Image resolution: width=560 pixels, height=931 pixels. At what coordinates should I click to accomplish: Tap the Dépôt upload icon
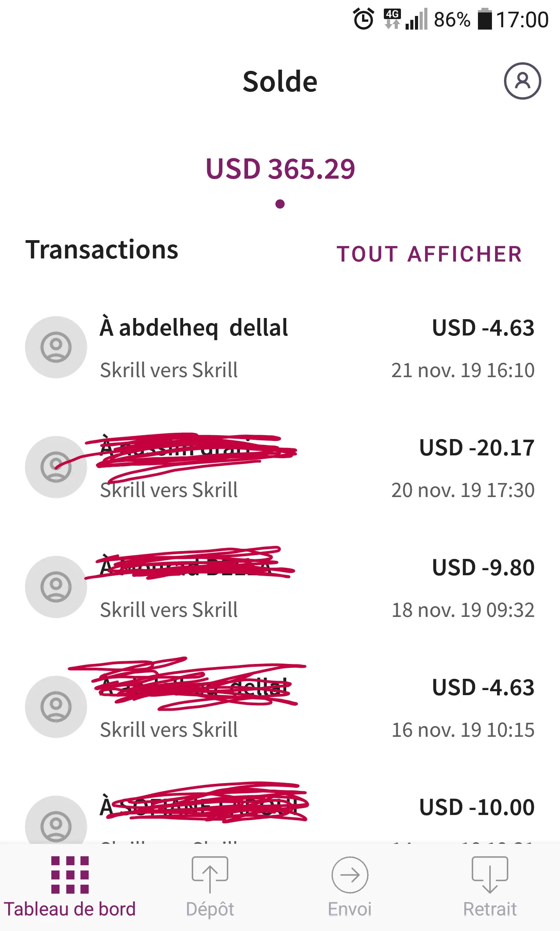click(x=210, y=874)
